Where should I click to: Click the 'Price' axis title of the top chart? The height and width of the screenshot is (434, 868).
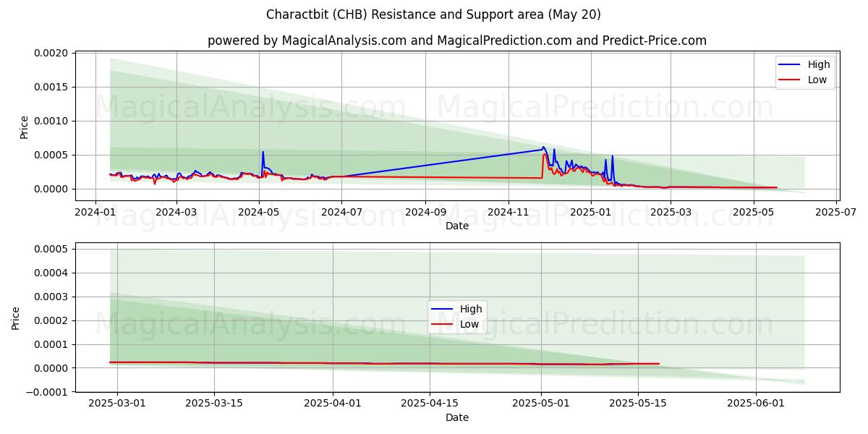coord(25,127)
